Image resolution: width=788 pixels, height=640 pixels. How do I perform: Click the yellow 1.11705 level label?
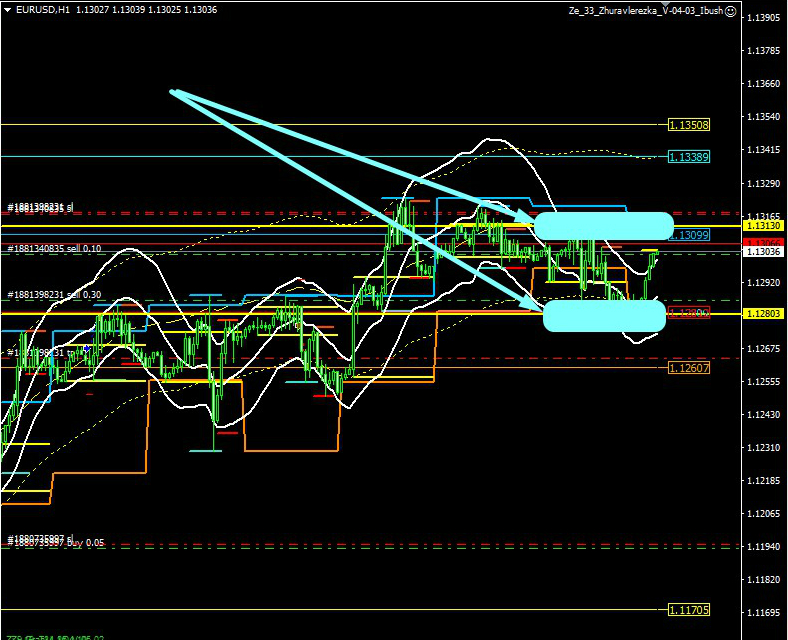point(689,610)
